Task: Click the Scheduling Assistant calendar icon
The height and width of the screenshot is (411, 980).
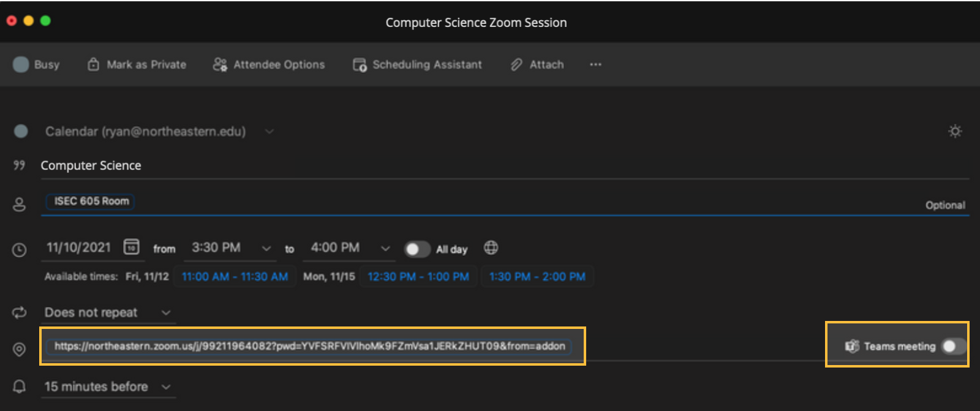Action: pyautogui.click(x=360, y=65)
